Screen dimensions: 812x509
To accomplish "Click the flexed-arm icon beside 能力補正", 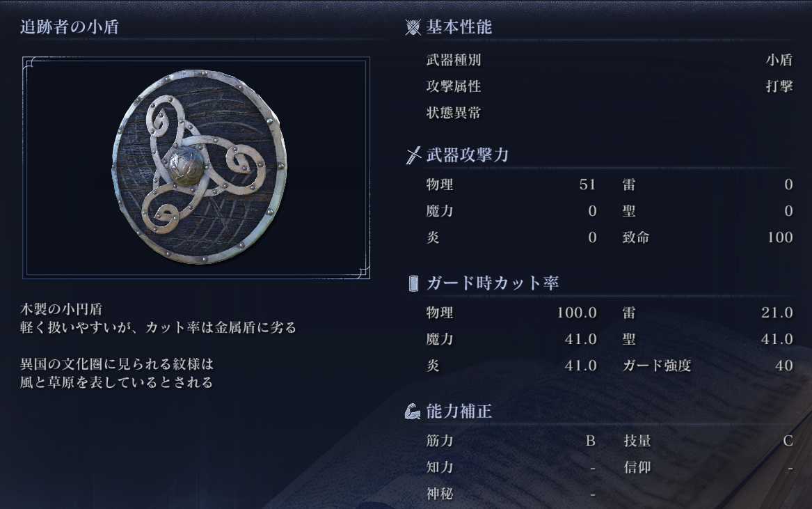I will tap(412, 412).
